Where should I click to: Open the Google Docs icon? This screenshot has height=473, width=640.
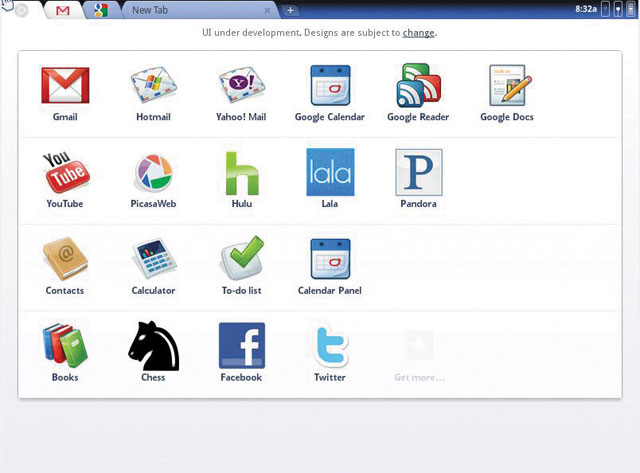(x=510, y=85)
